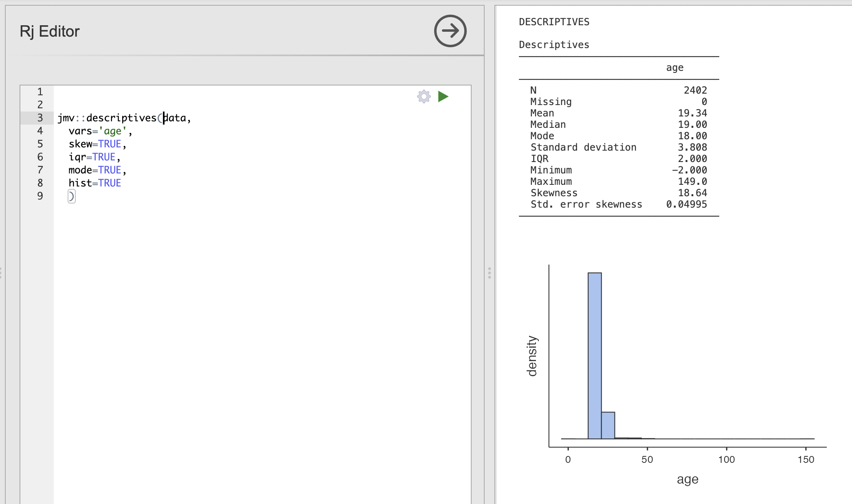The image size is (852, 504).
Task: Click the vars='age' code line
Action: click(100, 131)
